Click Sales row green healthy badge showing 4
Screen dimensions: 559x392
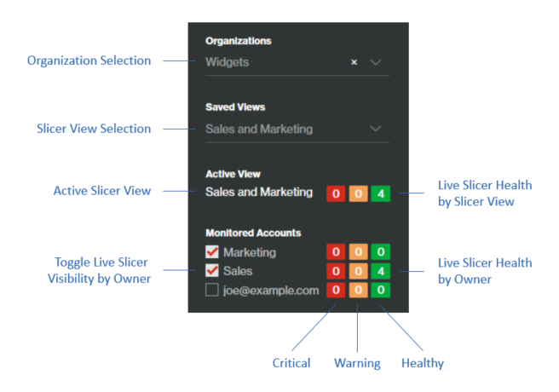click(x=381, y=271)
